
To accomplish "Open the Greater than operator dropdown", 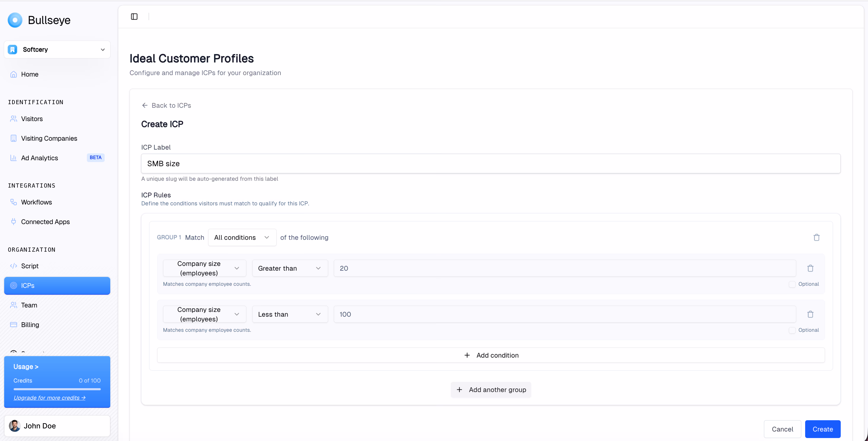I will [x=290, y=268].
